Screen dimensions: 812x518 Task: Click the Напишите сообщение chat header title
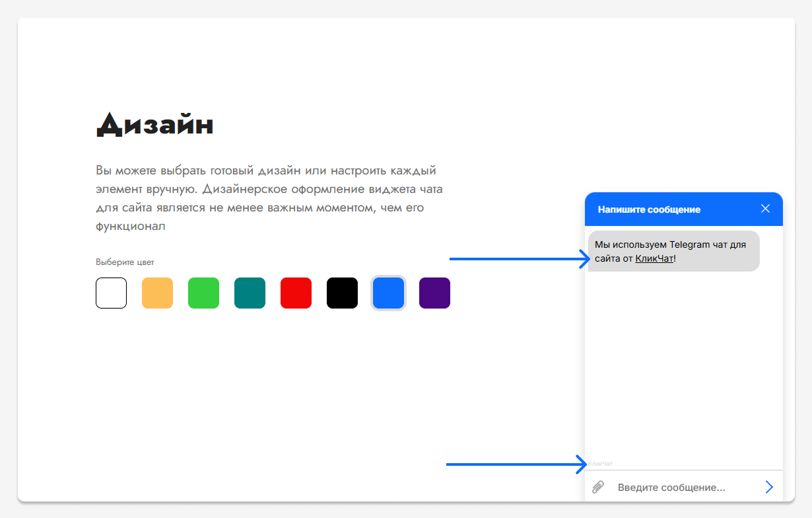649,209
